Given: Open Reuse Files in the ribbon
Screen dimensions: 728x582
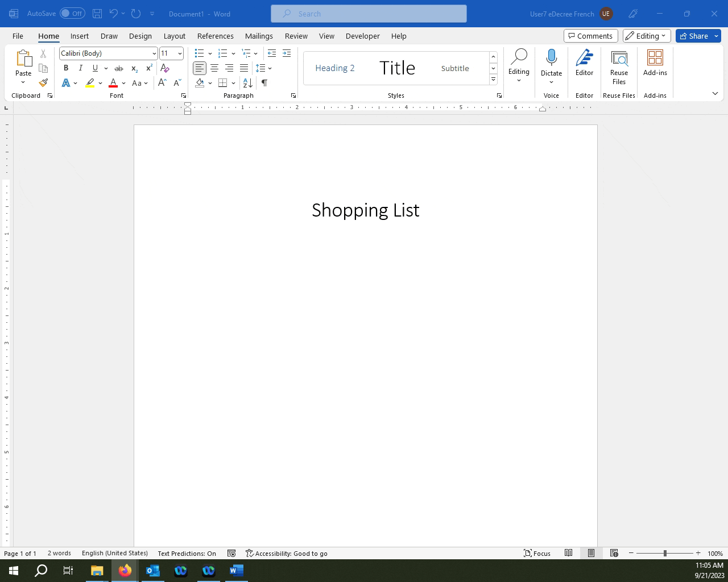Looking at the screenshot, I should pyautogui.click(x=618, y=67).
